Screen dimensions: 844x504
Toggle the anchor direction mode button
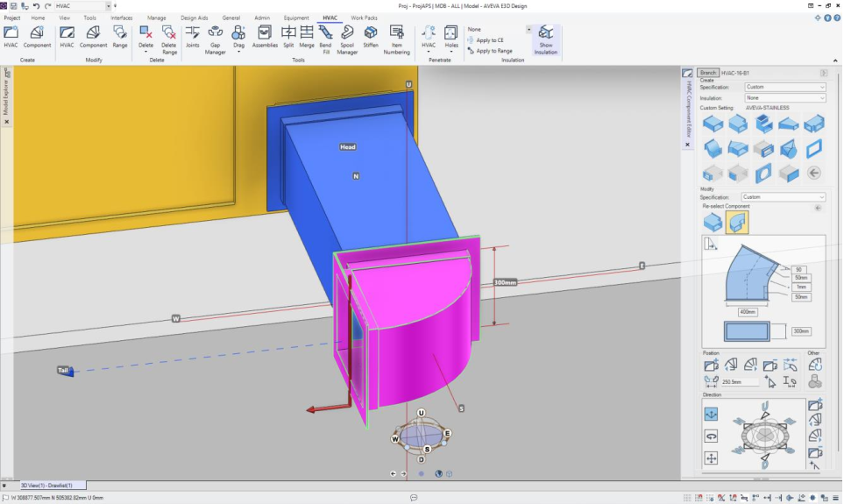click(711, 414)
